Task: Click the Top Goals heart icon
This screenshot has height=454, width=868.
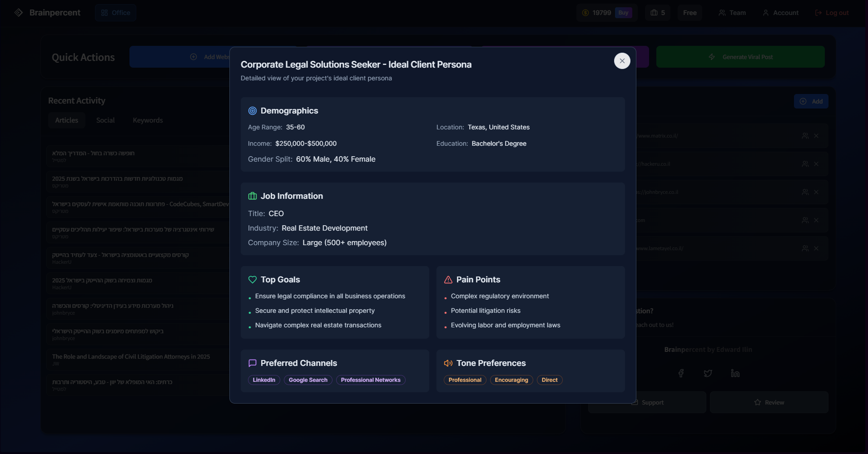Action: [253, 280]
